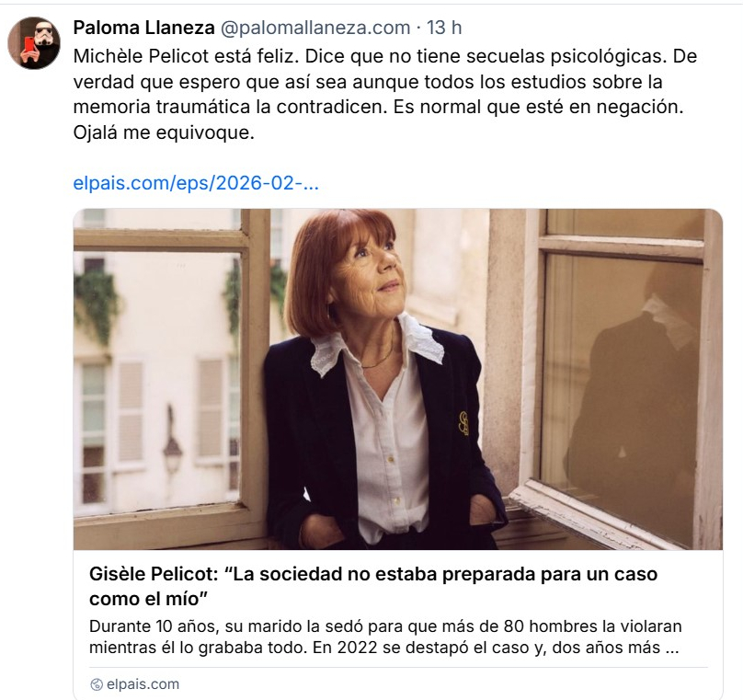The height and width of the screenshot is (700, 743).
Task: Click the card description starting "Durante 10 años"
Action: [x=385, y=637]
